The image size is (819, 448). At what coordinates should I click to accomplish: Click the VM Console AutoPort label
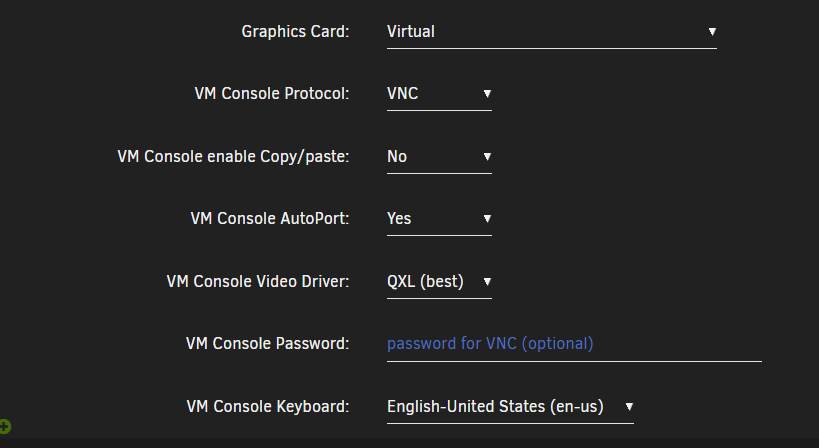tap(270, 219)
